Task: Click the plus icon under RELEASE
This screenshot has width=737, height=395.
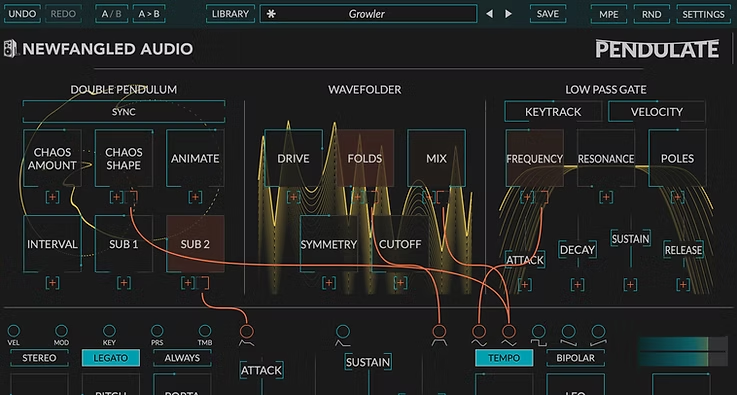Action: tap(683, 284)
